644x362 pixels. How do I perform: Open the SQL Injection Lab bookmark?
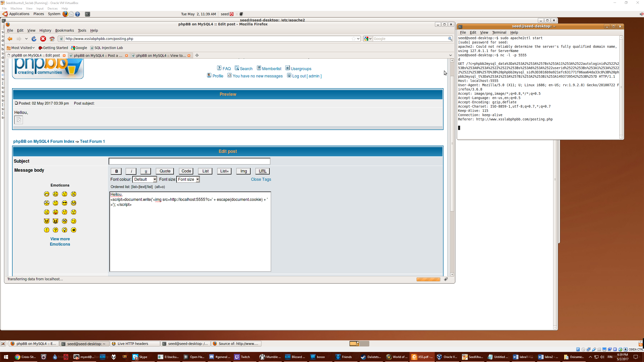107,48
